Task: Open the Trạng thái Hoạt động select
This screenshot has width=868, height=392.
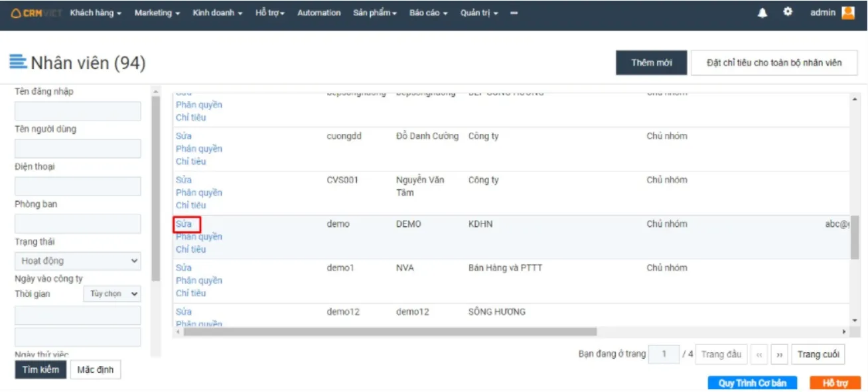Action: click(x=78, y=261)
